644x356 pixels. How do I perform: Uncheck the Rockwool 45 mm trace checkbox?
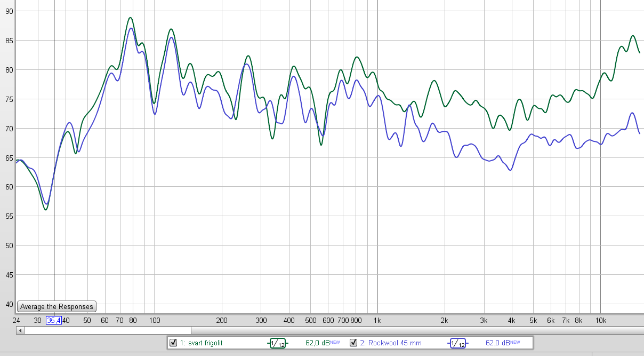click(353, 343)
